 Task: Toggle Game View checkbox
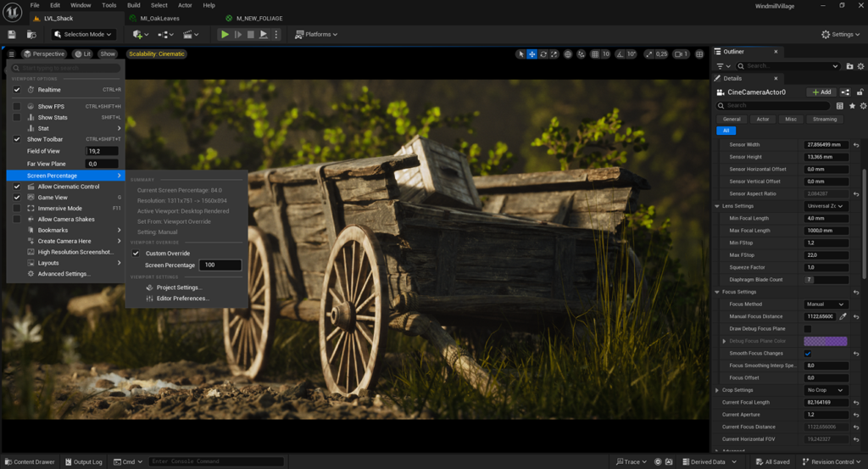tap(17, 198)
